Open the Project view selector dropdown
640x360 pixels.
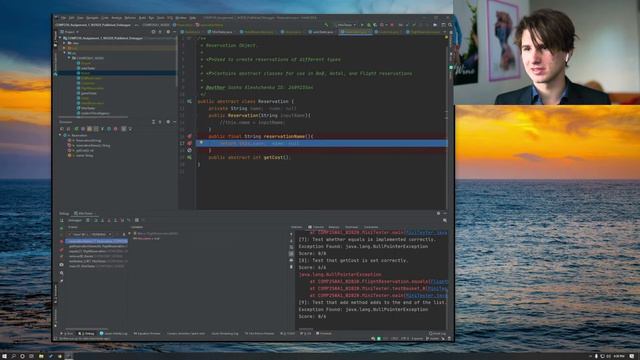pyautogui.click(x=71, y=32)
